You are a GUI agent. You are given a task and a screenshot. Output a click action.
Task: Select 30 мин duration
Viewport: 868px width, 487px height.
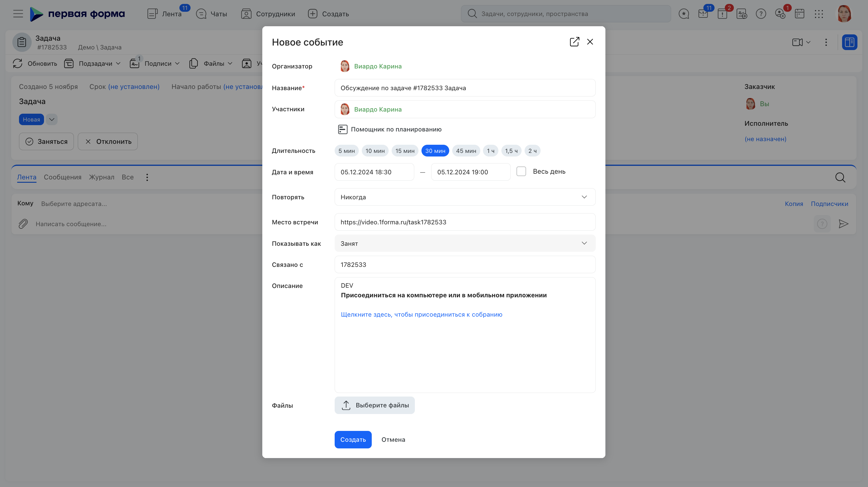click(435, 151)
